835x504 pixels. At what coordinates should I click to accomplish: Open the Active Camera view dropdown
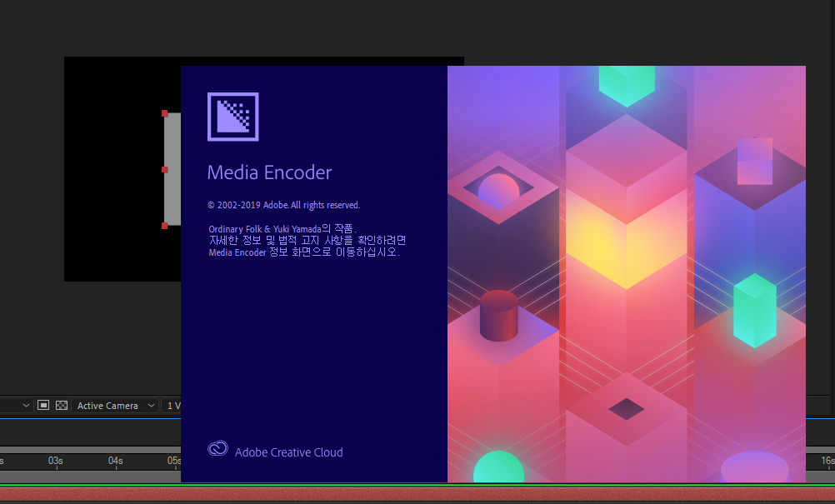[115, 406]
